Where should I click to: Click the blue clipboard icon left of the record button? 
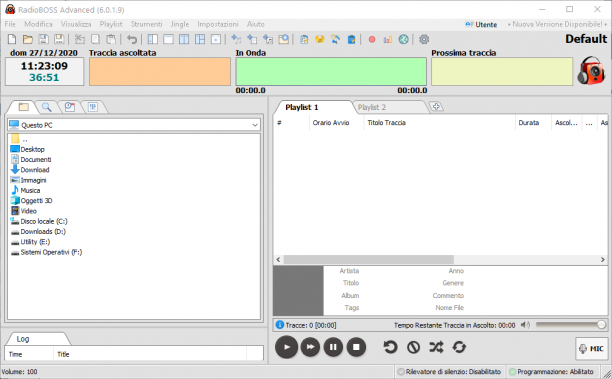coord(351,39)
